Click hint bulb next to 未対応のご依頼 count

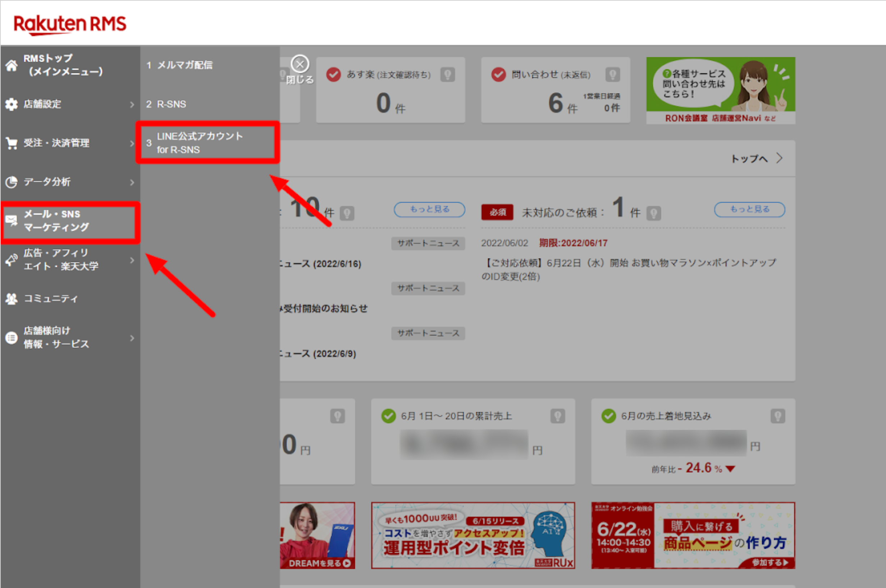[654, 213]
